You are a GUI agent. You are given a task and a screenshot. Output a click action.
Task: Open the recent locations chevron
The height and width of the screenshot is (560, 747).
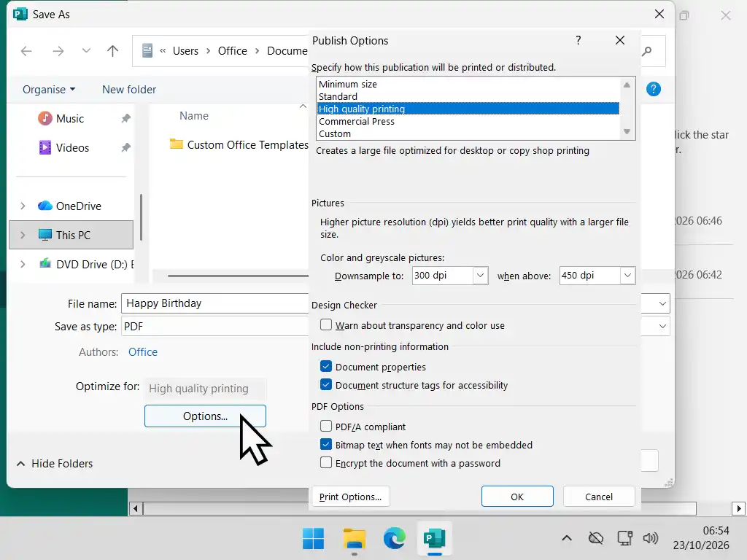point(86,50)
